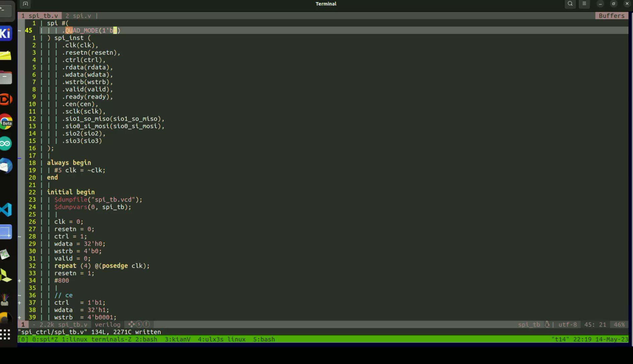Click the .ready(ready) port line
The width and height of the screenshot is (633, 364).
(87, 96)
